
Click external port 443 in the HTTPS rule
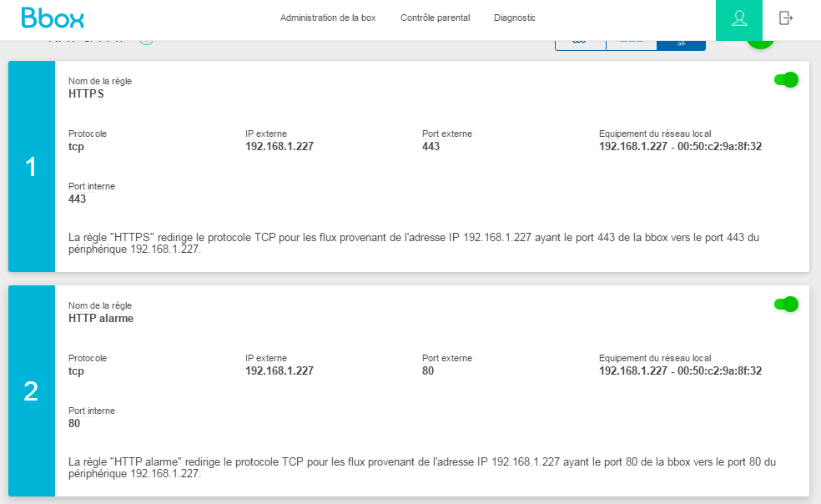coord(431,147)
